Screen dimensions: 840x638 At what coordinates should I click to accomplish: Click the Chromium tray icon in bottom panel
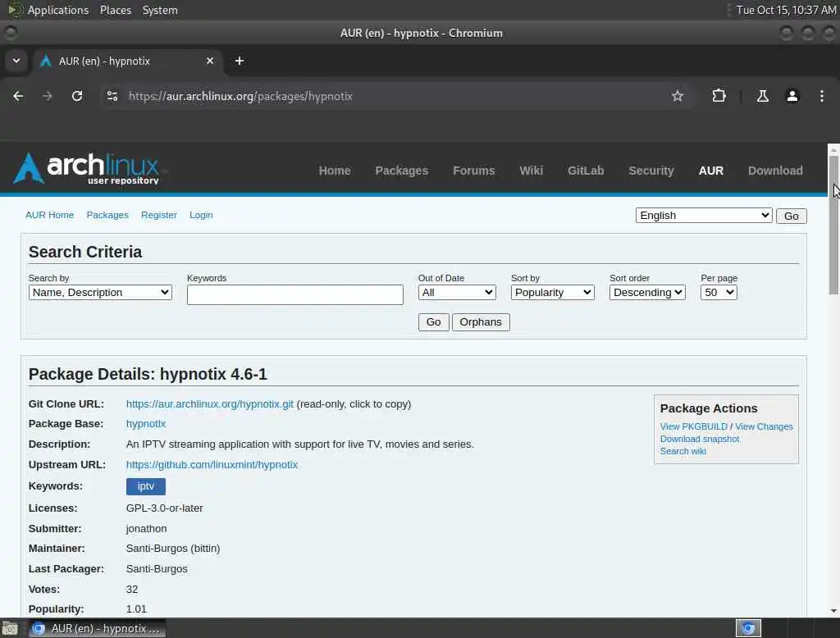coord(748,628)
